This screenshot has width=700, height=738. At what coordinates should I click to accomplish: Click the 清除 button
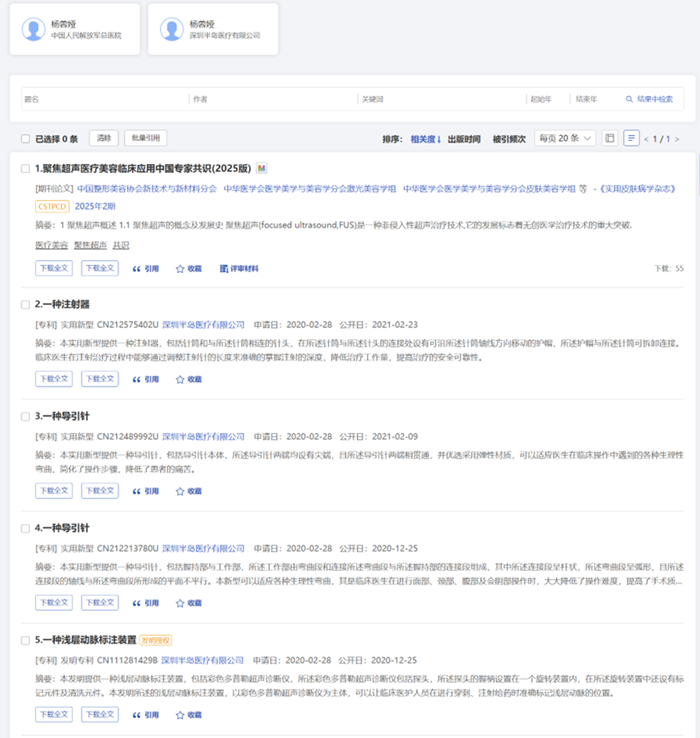[104, 138]
